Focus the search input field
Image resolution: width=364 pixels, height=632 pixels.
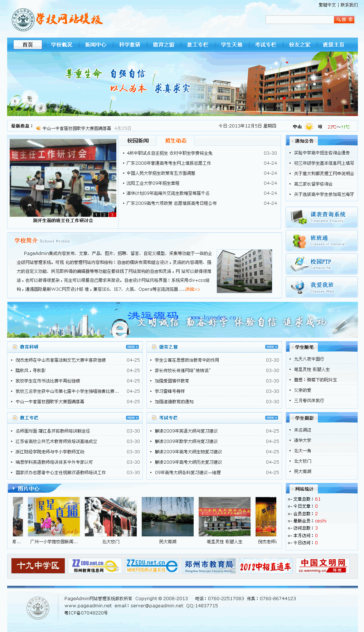point(300,20)
